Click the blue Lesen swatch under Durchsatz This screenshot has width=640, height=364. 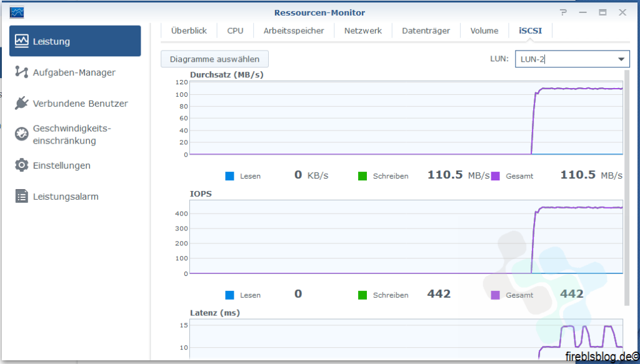click(x=230, y=176)
